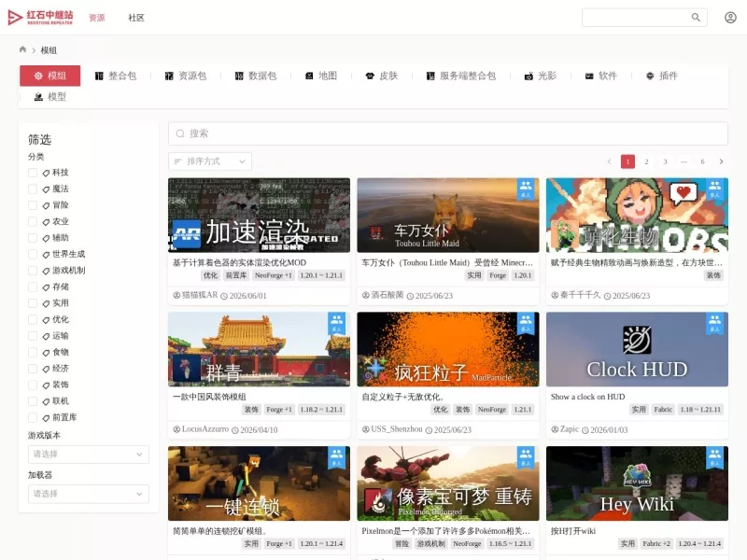Viewport: 747px width, 560px height.
Task: Check the 优化 category checkbox
Action: pos(33,319)
